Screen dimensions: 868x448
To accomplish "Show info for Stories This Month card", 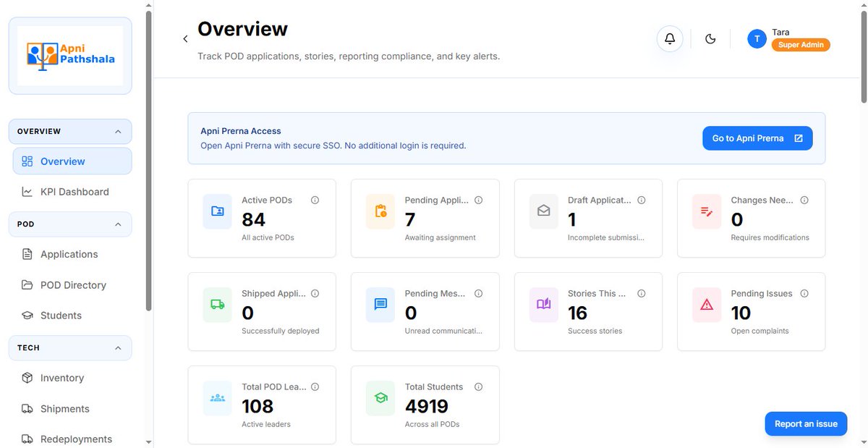I will click(641, 294).
